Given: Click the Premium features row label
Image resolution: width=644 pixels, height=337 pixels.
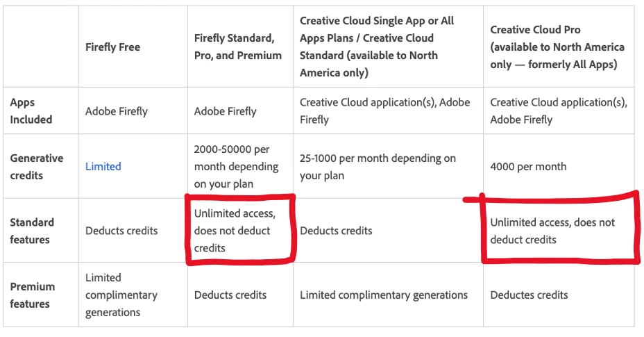Looking at the screenshot, I should pos(32,295).
